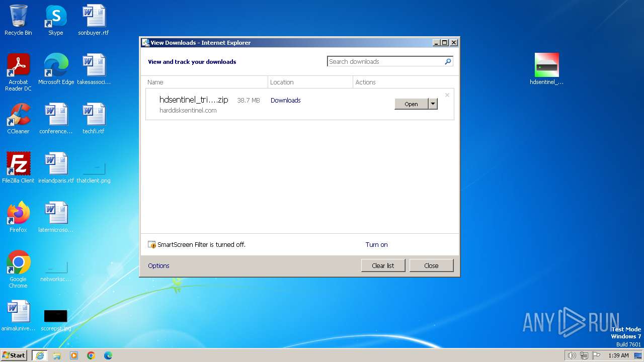Select the conference... document icon
The image size is (644, 362).
click(56, 118)
